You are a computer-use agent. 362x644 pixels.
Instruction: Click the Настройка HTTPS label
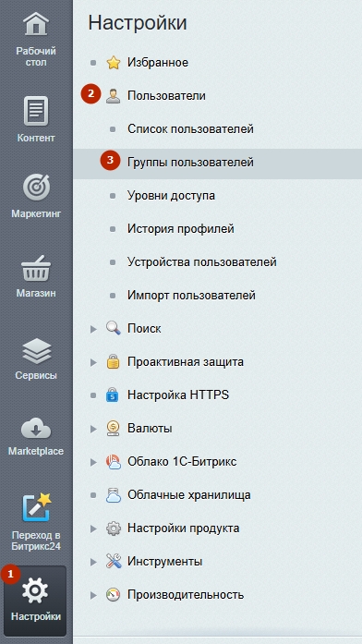click(178, 395)
